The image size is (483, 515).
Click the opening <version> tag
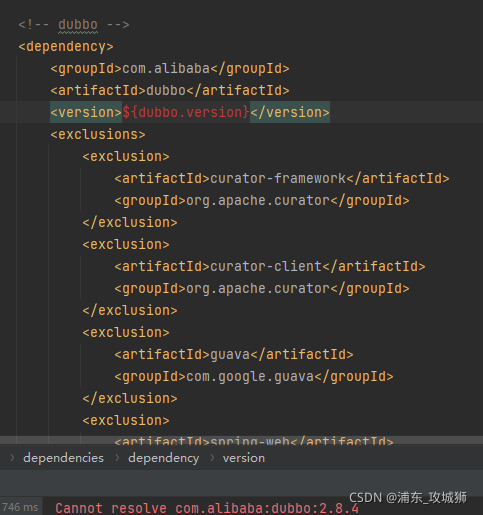pos(86,112)
